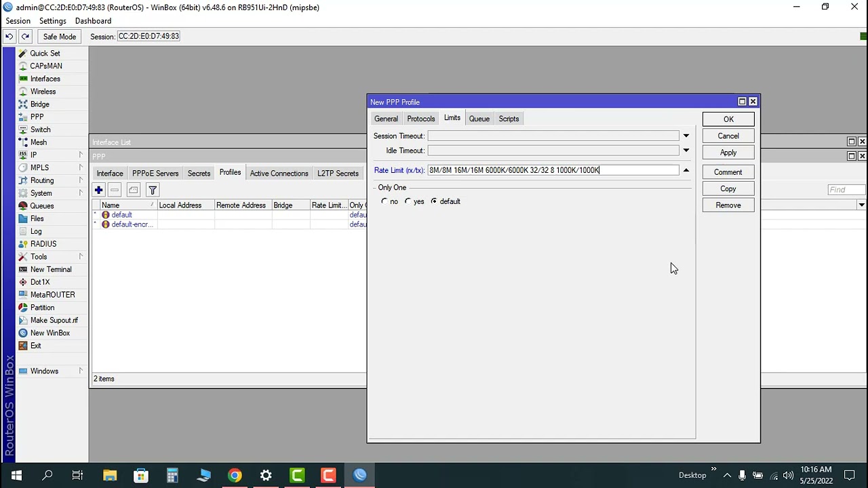
Task: Click the comment icon in PPP toolbar
Action: coord(133,190)
